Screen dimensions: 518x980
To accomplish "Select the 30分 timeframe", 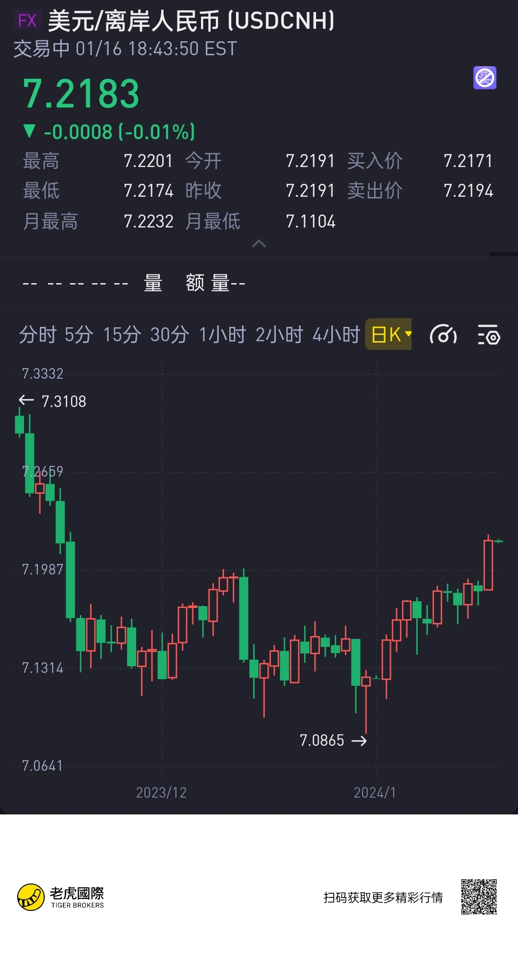I will pyautogui.click(x=170, y=335).
